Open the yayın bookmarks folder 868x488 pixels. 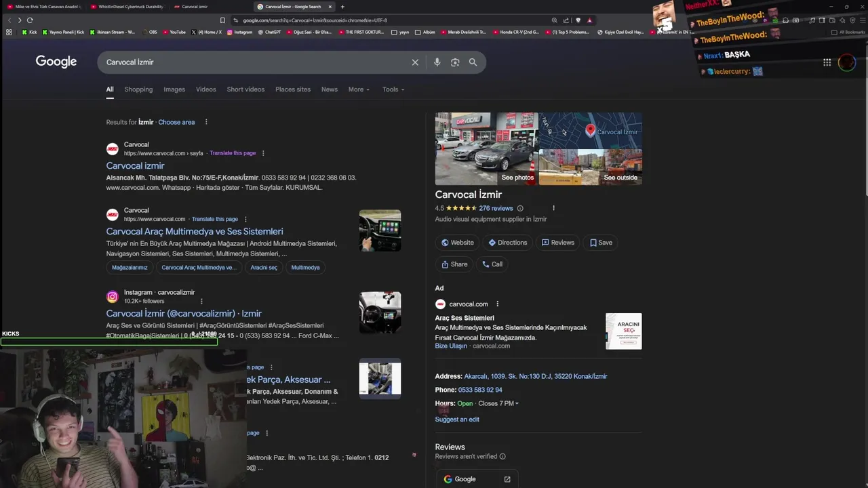click(400, 32)
